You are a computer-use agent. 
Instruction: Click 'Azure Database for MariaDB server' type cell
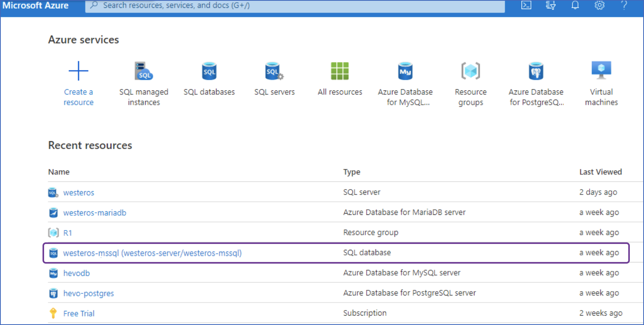(x=404, y=212)
